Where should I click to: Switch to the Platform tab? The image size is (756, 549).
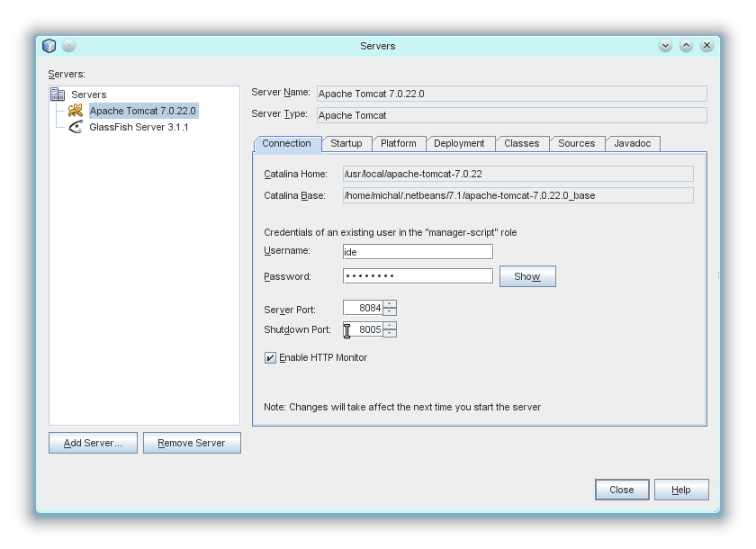399,143
